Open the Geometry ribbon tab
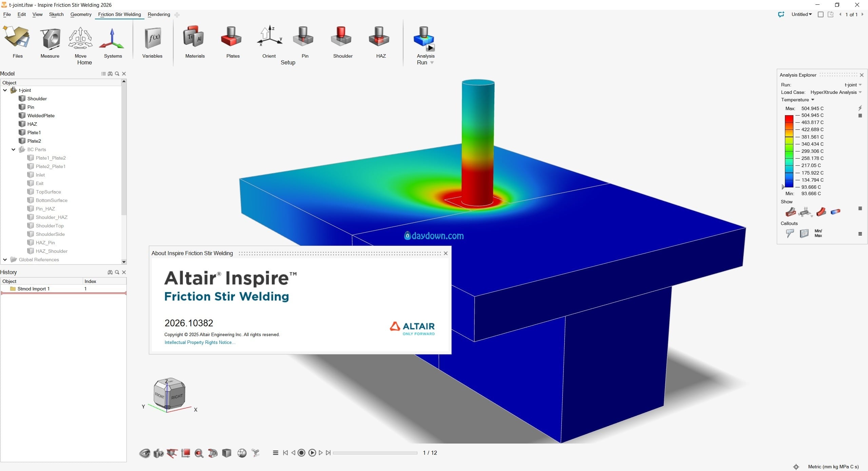Screen dimensions: 868x471 pyautogui.click(x=81, y=14)
